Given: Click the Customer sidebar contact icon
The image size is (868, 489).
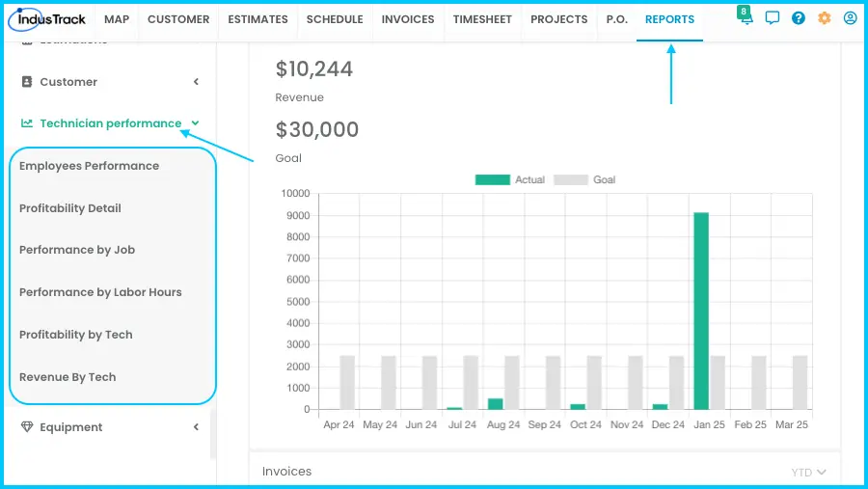Looking at the screenshot, I should pyautogui.click(x=27, y=82).
